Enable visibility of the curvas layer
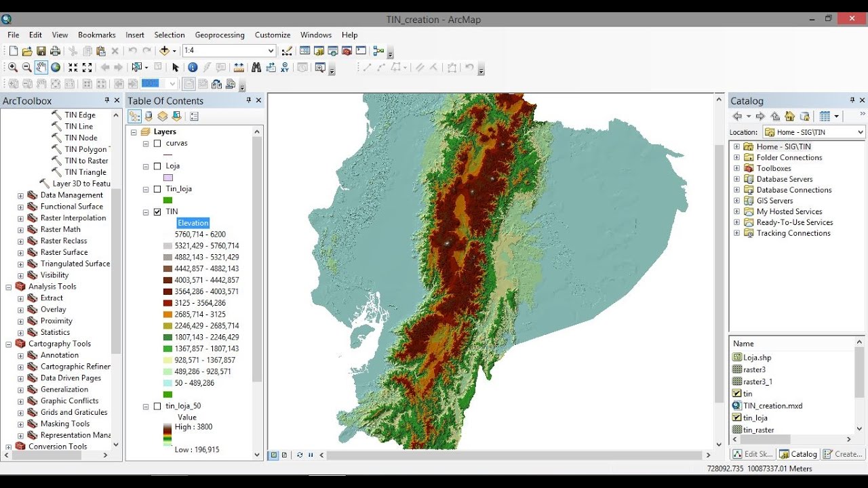Image resolution: width=868 pixels, height=488 pixels. click(157, 143)
